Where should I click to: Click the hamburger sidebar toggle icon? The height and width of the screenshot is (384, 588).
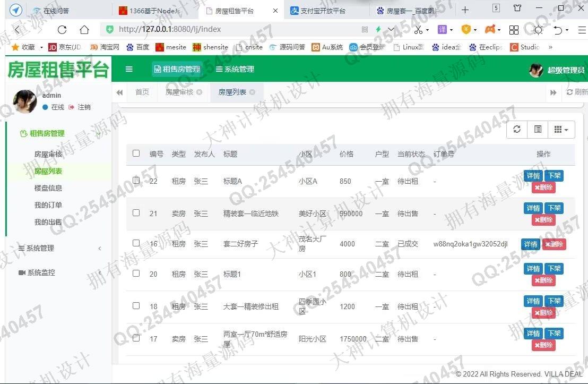(129, 69)
